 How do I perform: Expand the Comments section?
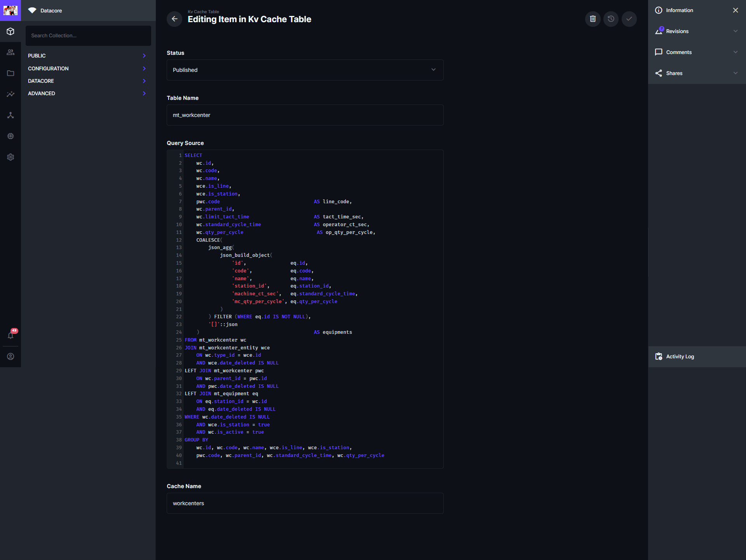[x=697, y=52]
